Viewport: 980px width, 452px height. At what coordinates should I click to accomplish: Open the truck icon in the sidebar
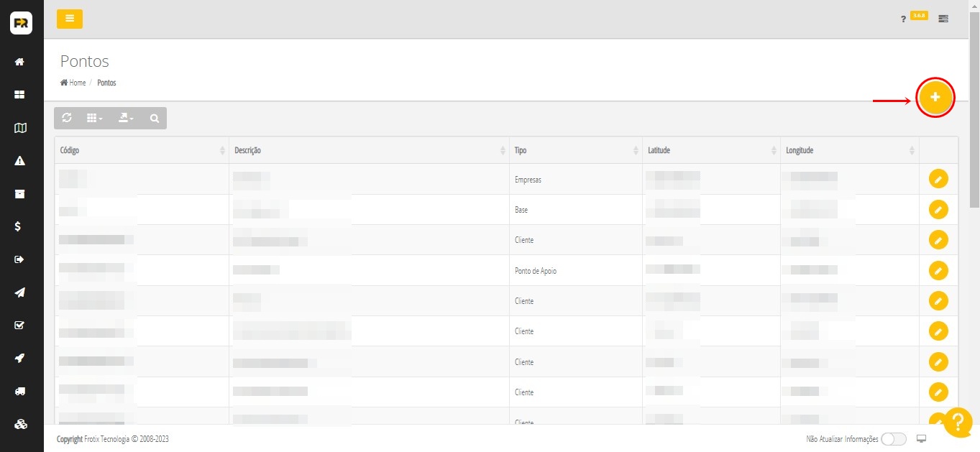(20, 391)
